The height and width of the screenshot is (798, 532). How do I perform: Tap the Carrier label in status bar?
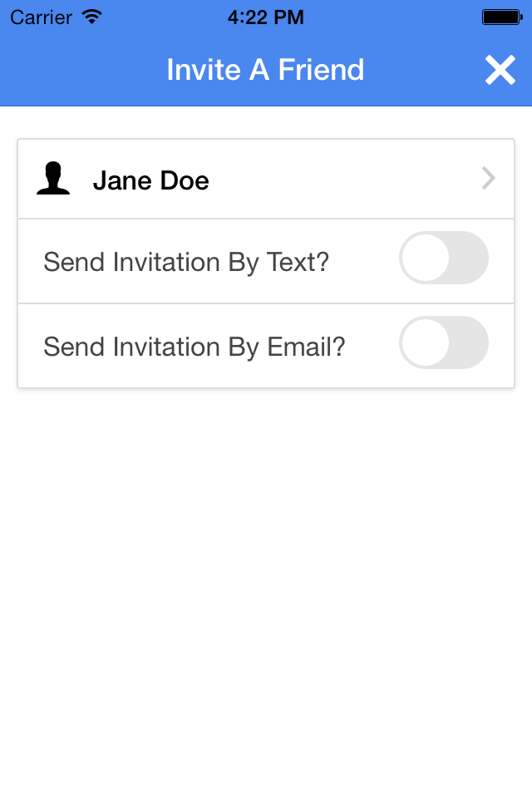(x=41, y=17)
